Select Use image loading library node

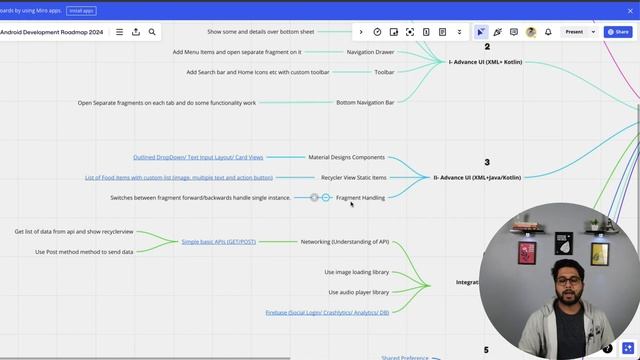click(357, 272)
